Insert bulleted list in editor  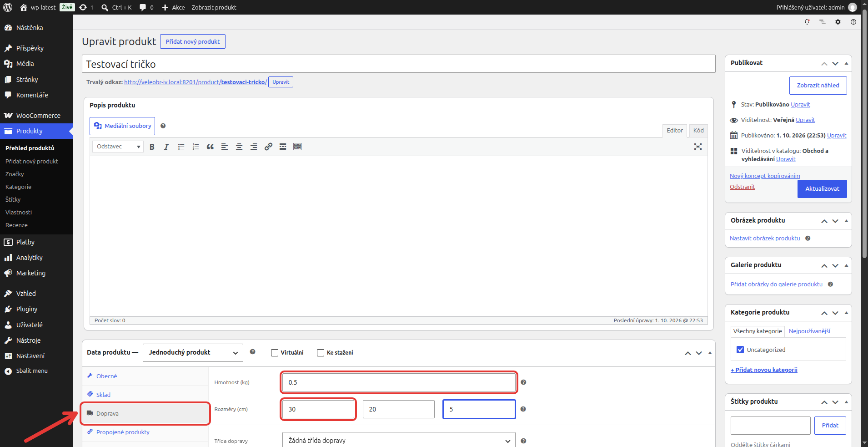181,147
